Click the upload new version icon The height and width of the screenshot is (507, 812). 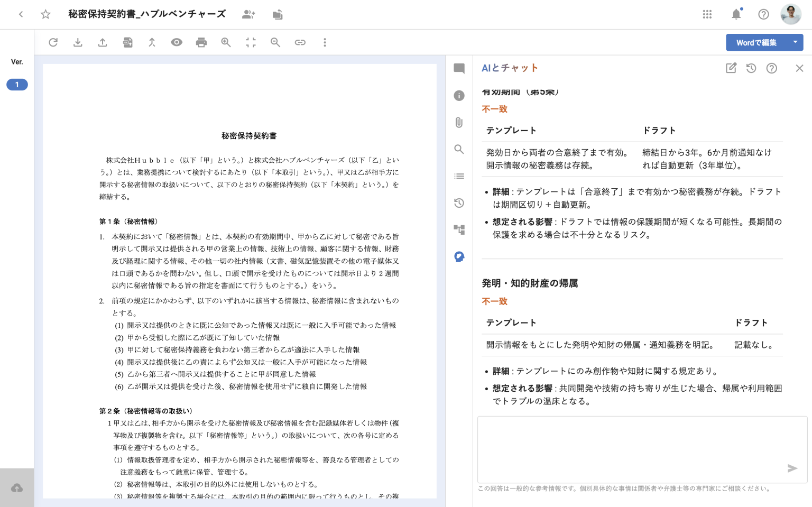[103, 42]
